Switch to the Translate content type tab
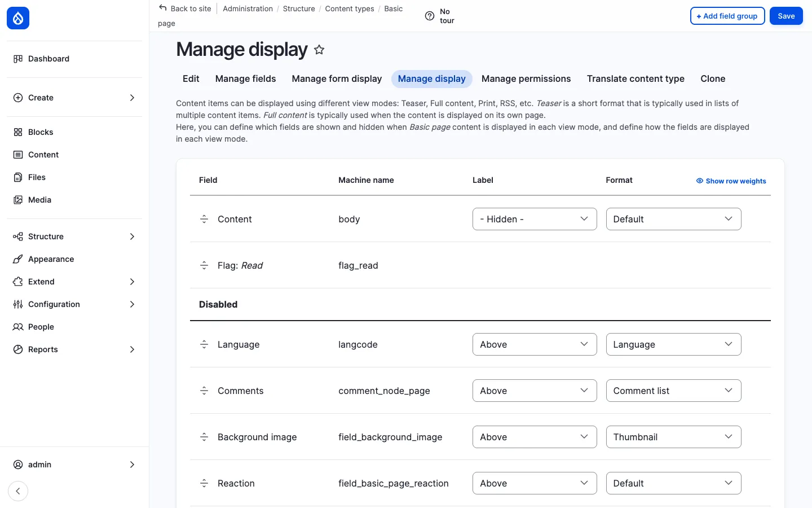The image size is (812, 508). coord(636,79)
